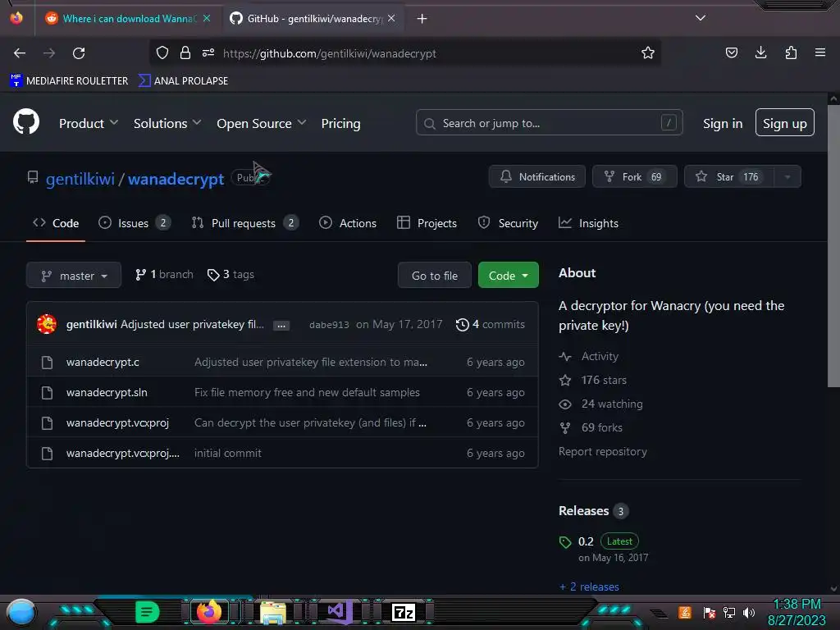
Task: Open the green Code dropdown button
Action: pos(509,276)
